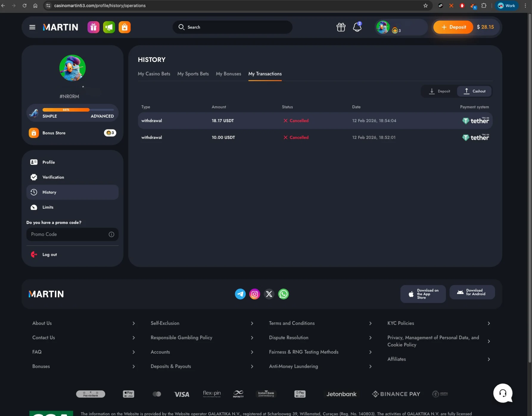The width and height of the screenshot is (532, 416).
Task: Open Bonus Store in sidebar
Action: (72, 133)
